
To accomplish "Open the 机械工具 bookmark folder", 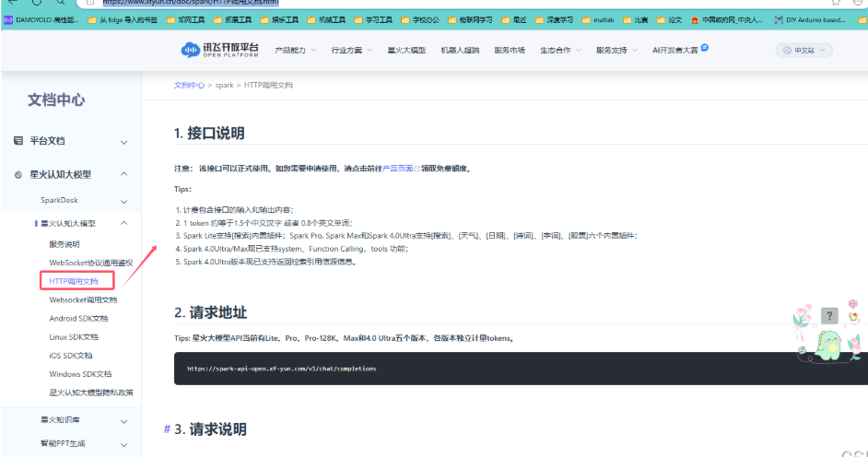I will pyautogui.click(x=326, y=20).
